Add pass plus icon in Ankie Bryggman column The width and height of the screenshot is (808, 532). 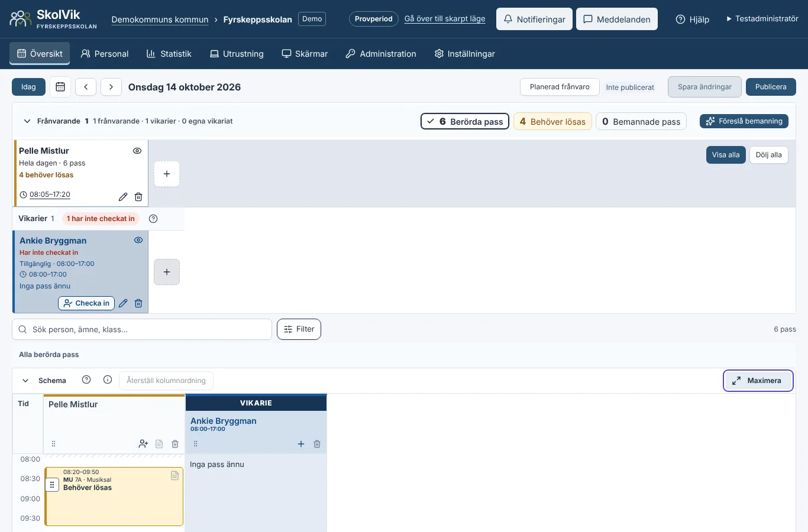click(301, 444)
